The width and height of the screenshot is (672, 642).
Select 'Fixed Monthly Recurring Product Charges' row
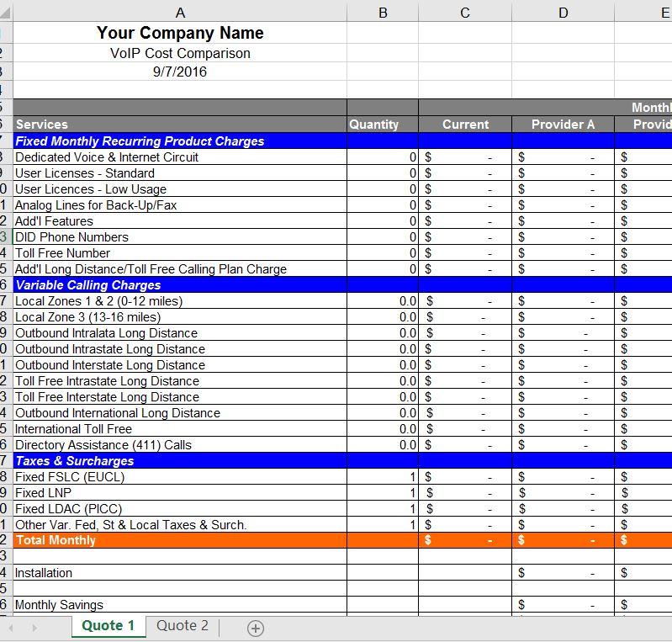[x=180, y=141]
